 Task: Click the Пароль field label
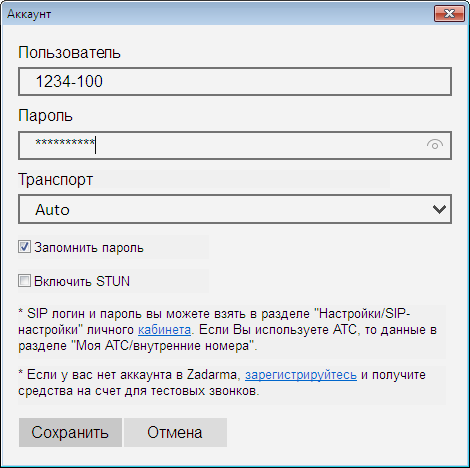45,116
